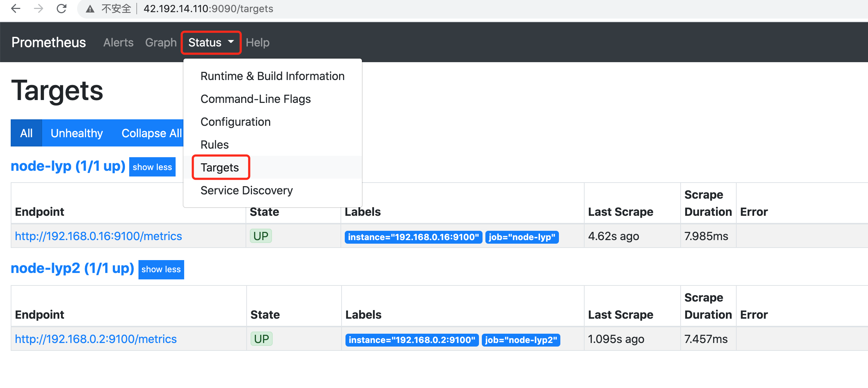The image size is (868, 388).
Task: Open the Prometheus home brand link
Action: pyautogui.click(x=49, y=43)
